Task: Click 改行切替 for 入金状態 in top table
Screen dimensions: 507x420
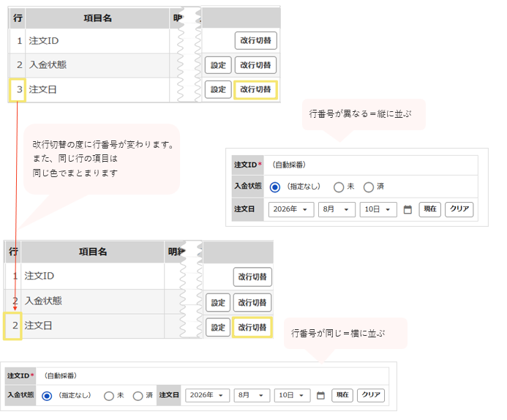Action: (x=256, y=65)
